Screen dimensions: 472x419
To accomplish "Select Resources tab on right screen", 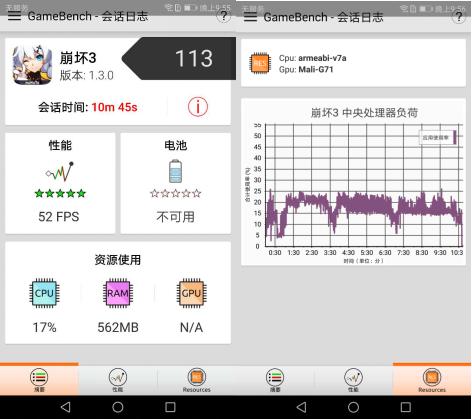I will coord(432,380).
